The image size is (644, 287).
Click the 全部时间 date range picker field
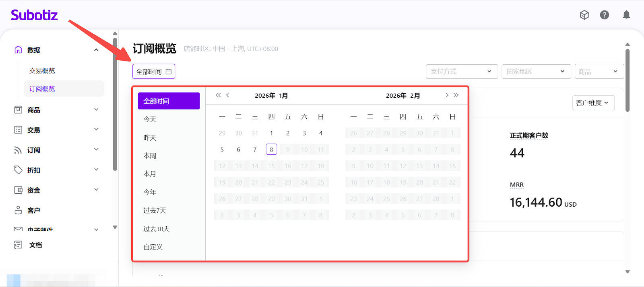tap(154, 72)
